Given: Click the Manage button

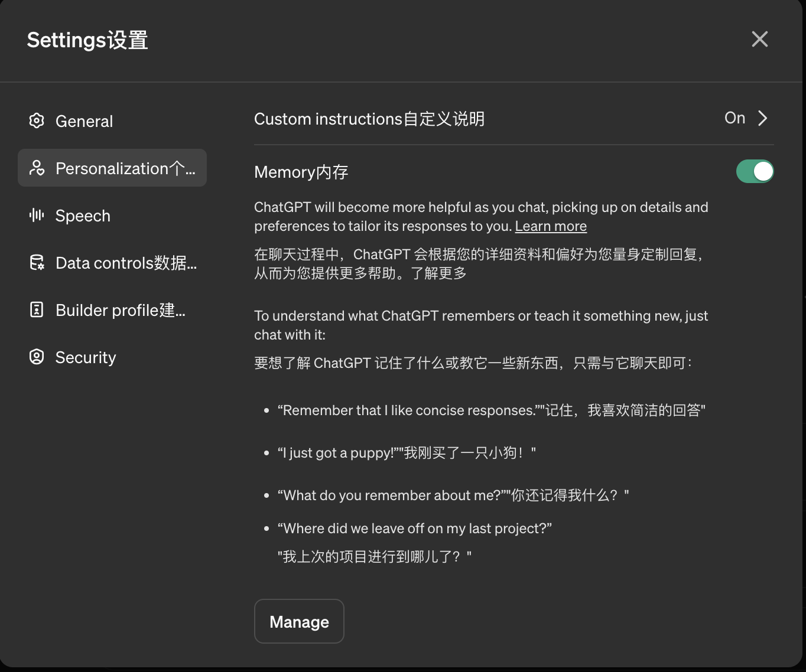Looking at the screenshot, I should (x=299, y=621).
